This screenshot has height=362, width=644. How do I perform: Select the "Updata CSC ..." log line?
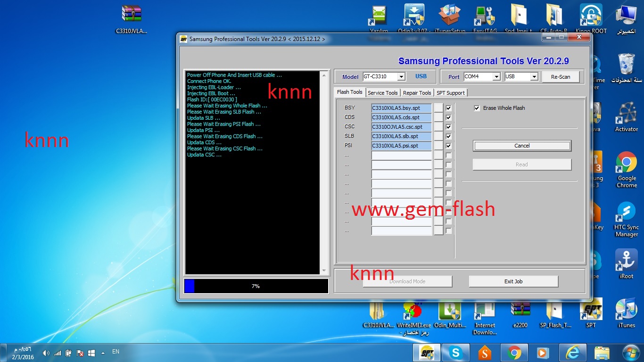pos(204,155)
